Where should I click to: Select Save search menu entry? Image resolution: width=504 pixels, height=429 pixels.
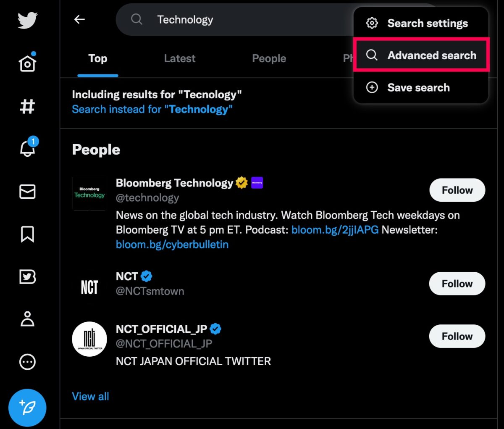(x=421, y=87)
